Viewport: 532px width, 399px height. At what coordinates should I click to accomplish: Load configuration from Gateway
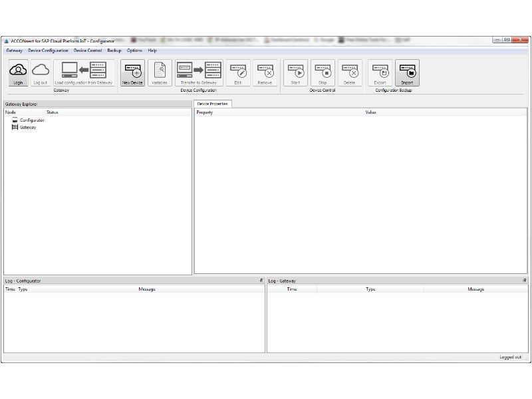(84, 72)
